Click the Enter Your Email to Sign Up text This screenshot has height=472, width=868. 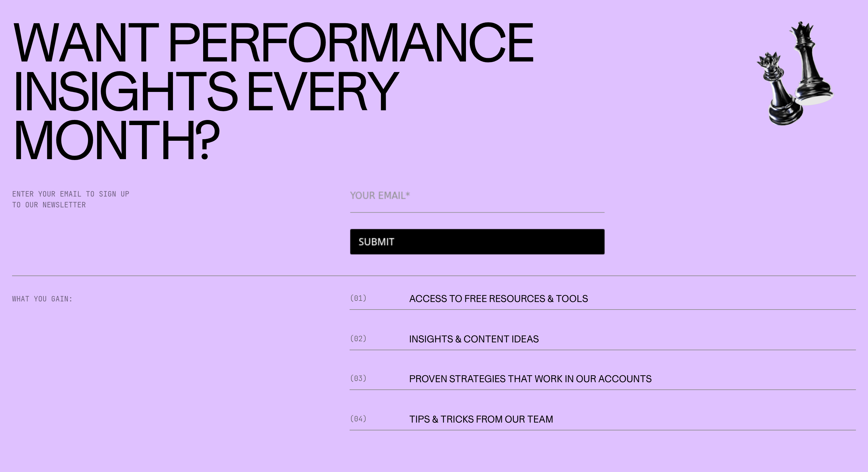(71, 194)
